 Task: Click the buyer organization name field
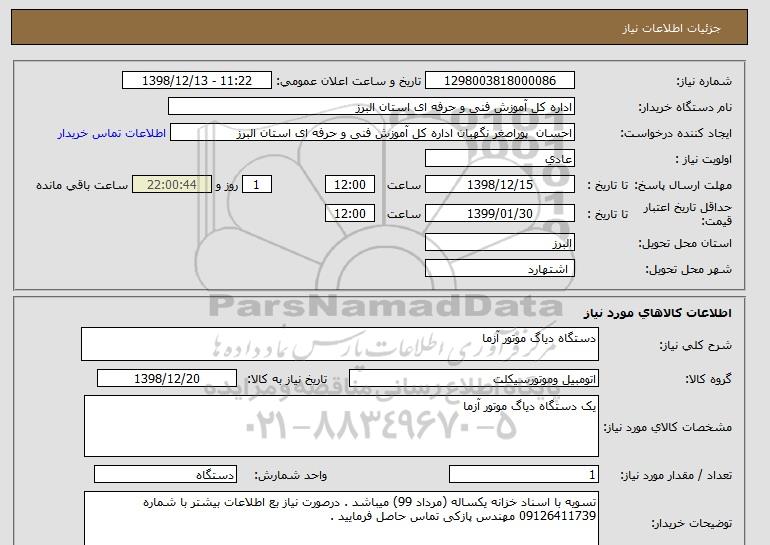(371, 107)
